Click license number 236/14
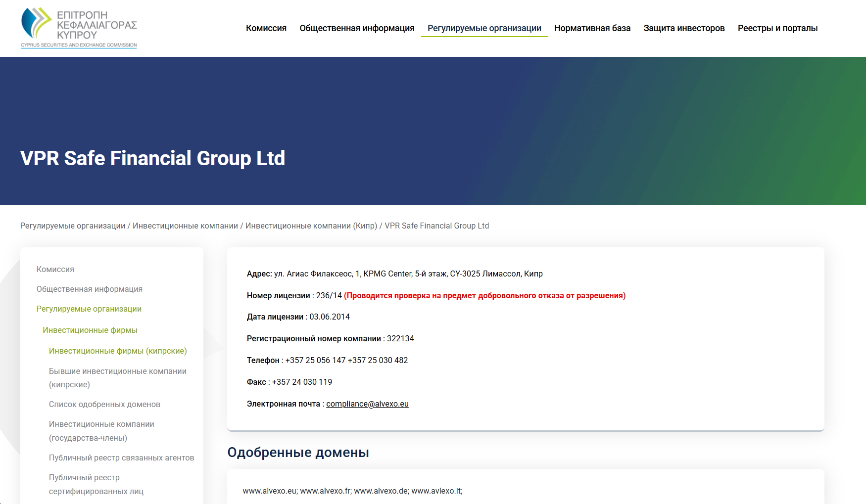 pos(329,295)
